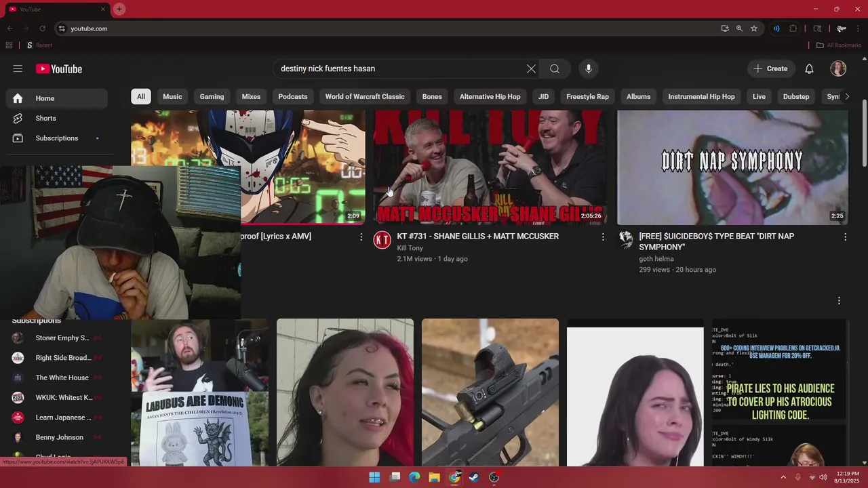868x488 pixels.
Task: Select the Music filter chip
Action: pos(172,96)
